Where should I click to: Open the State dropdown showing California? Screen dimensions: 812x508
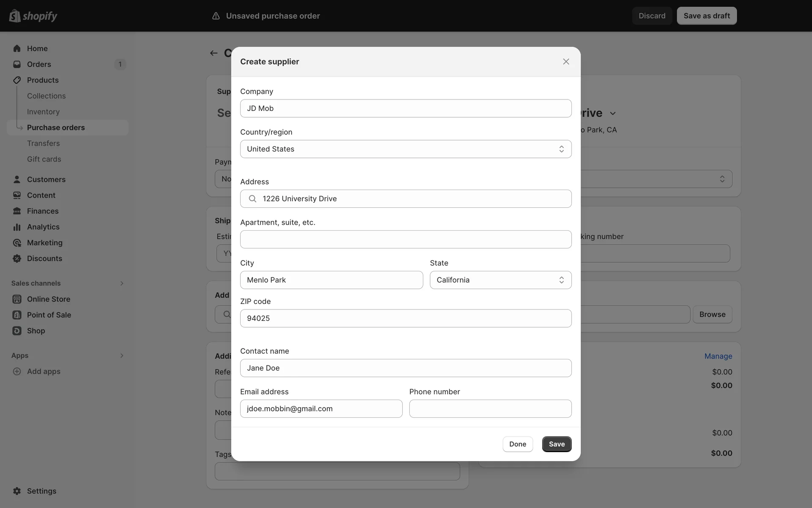click(x=500, y=280)
